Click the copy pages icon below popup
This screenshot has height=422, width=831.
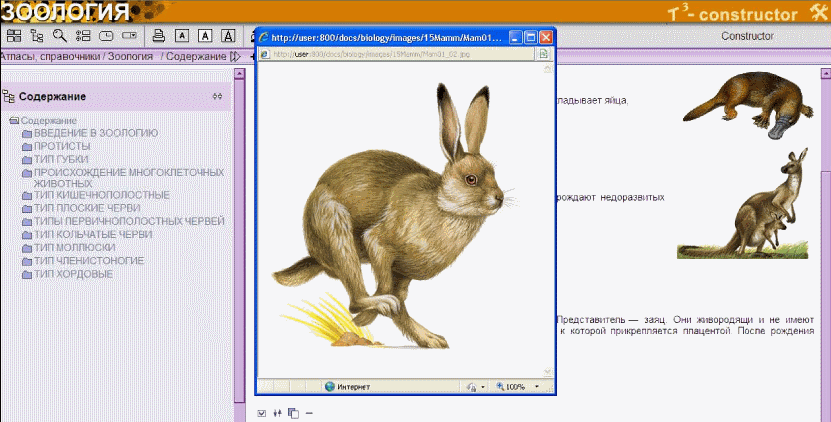click(293, 413)
